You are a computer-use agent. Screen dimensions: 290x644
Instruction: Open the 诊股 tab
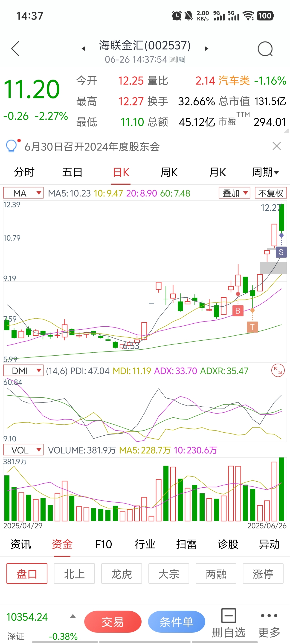click(x=228, y=544)
